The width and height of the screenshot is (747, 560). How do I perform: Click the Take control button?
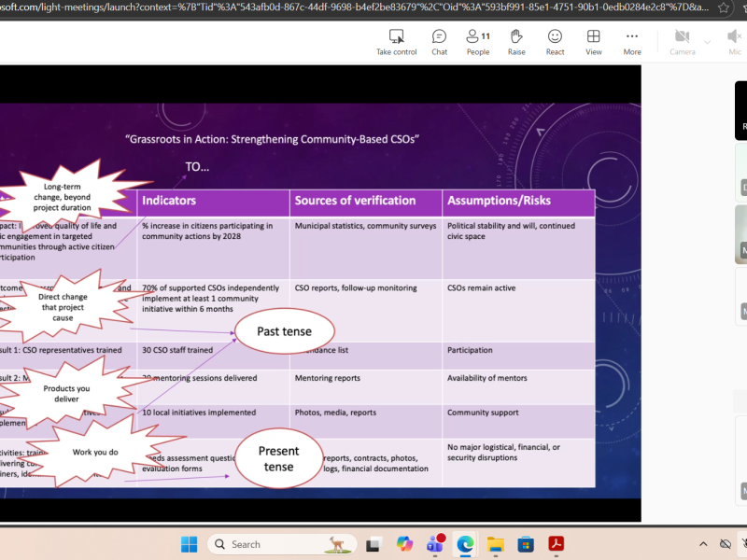pyautogui.click(x=397, y=41)
